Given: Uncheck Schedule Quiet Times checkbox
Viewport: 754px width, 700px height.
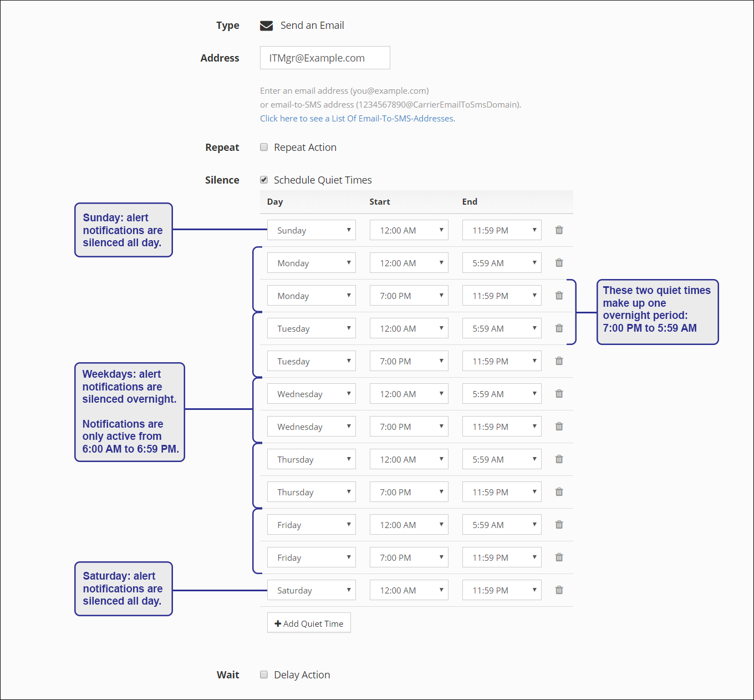Looking at the screenshot, I should click(264, 180).
